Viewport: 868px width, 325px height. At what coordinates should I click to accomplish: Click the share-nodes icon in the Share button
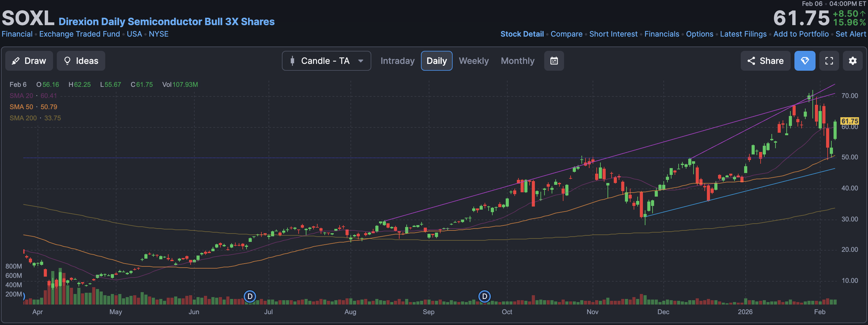pyautogui.click(x=751, y=61)
